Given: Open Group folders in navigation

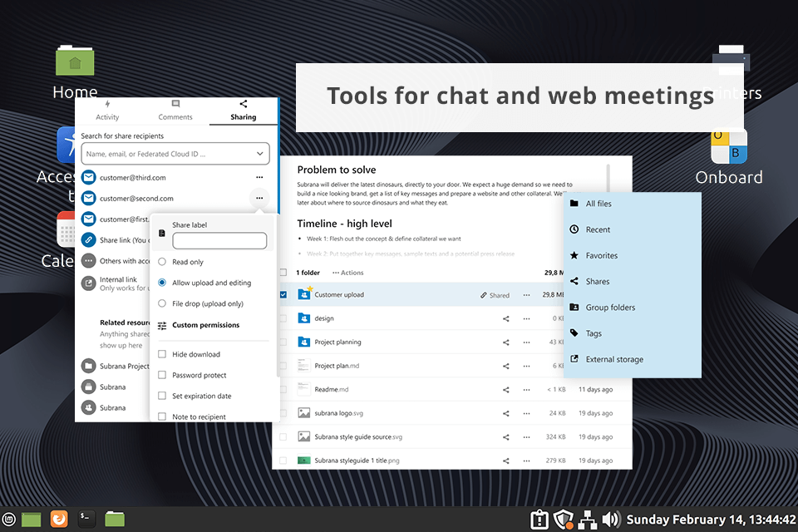Looking at the screenshot, I should click(x=603, y=308).
